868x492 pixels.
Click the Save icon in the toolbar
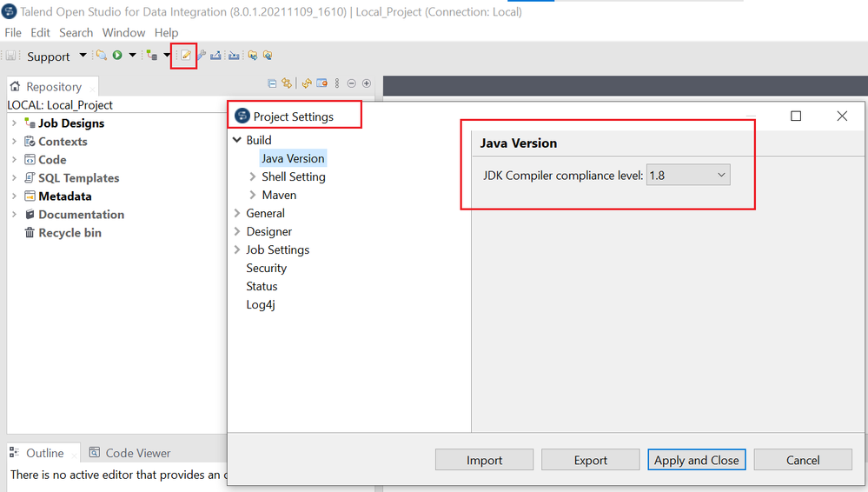pyautogui.click(x=11, y=56)
